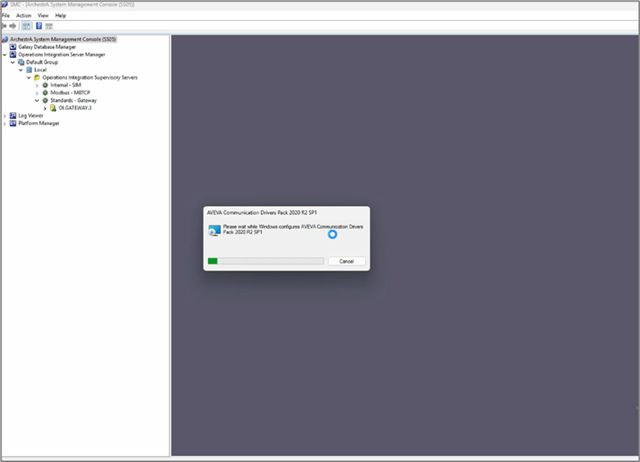Cancel the AVEVA driver pack configuration
Screen dimensions: 640x462
pyautogui.click(x=346, y=261)
